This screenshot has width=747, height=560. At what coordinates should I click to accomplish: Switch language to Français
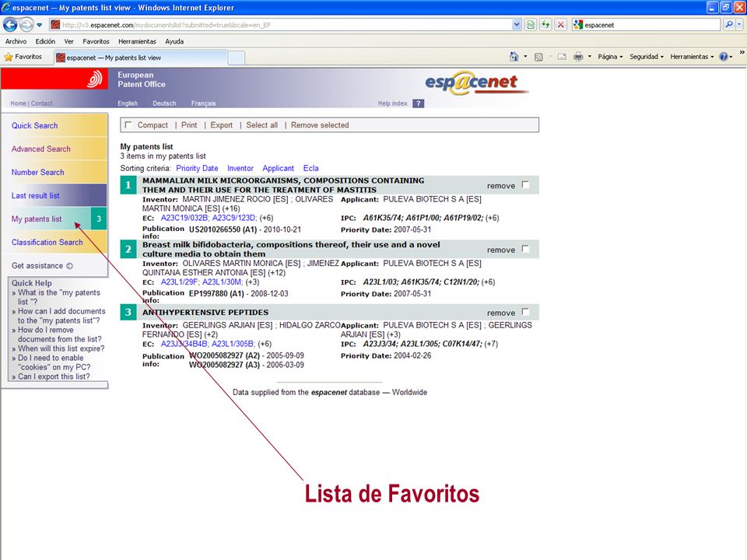[x=203, y=103]
